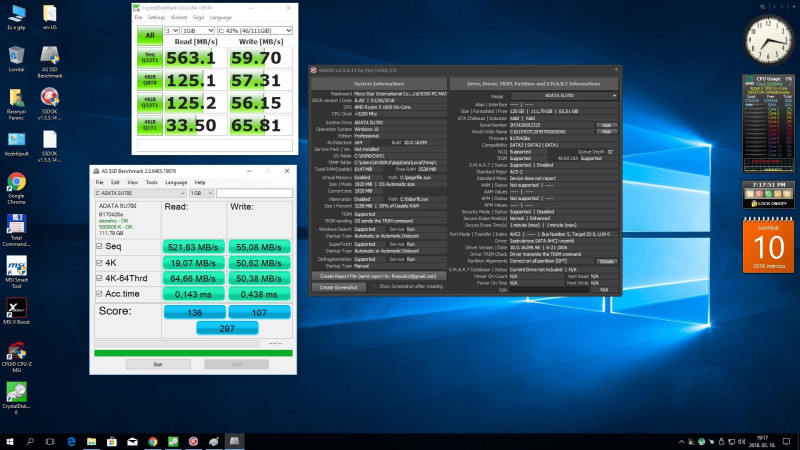Open the SSDOK text file icon
Viewport: 800px width, 450px height.
tap(49, 146)
